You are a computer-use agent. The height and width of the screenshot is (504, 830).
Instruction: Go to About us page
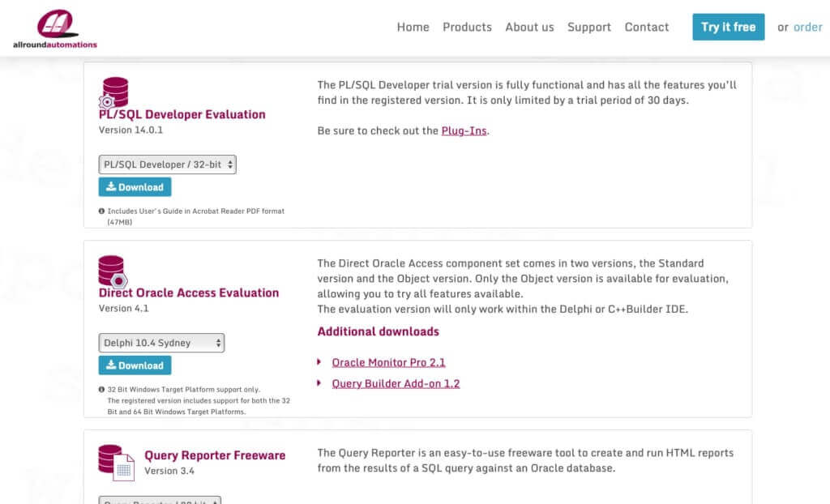(529, 27)
